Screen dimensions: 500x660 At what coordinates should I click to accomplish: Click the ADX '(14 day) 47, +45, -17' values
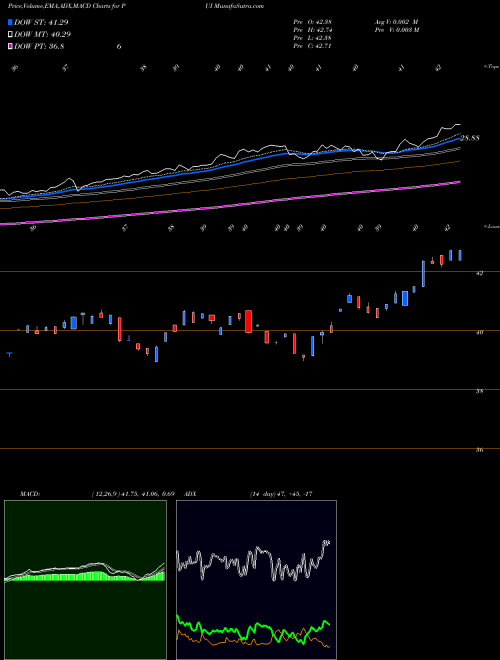(281, 494)
